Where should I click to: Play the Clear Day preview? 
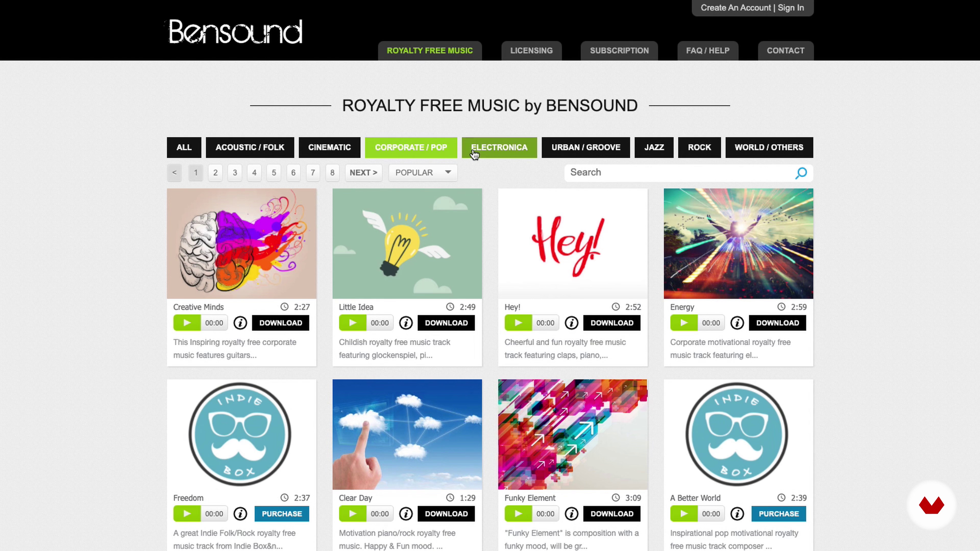click(352, 514)
